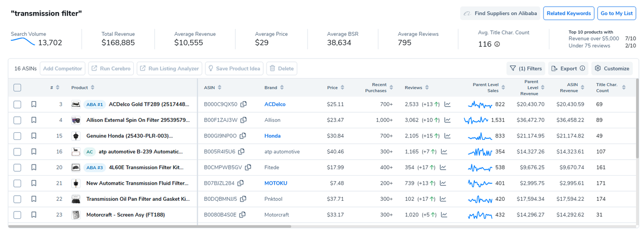Check the box for Motorcraft Screen Asy row
The width and height of the screenshot is (644, 235).
(18, 215)
